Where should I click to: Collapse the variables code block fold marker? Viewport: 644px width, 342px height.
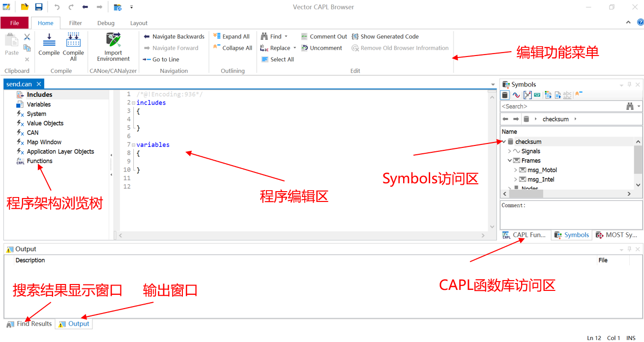pos(133,145)
